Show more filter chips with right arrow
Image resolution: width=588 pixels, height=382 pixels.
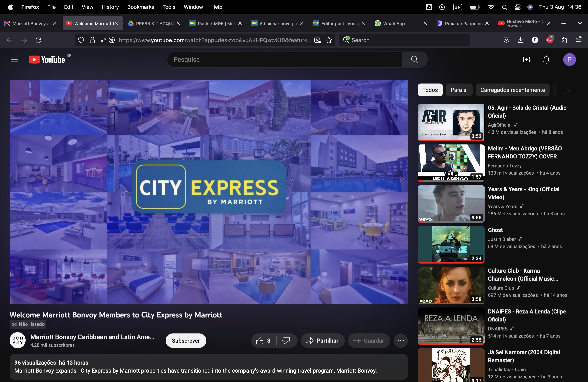pyautogui.click(x=569, y=91)
